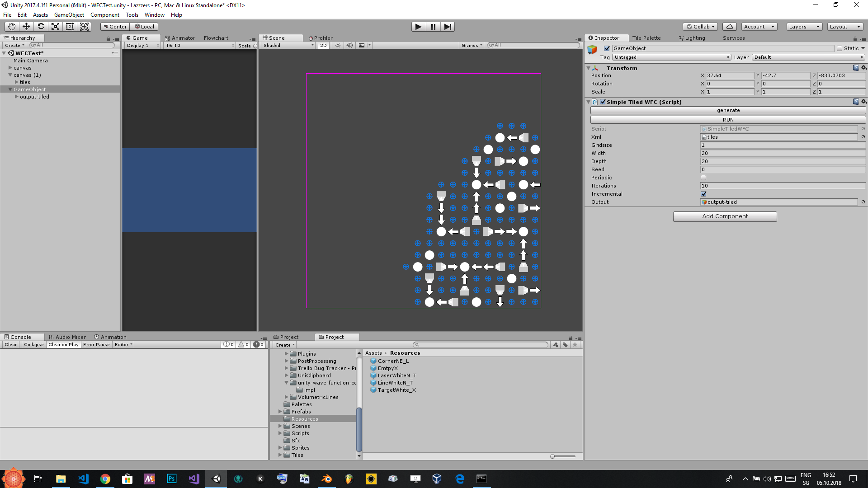The height and width of the screenshot is (488, 868).
Task: Open Transform component help icon
Action: 856,68
